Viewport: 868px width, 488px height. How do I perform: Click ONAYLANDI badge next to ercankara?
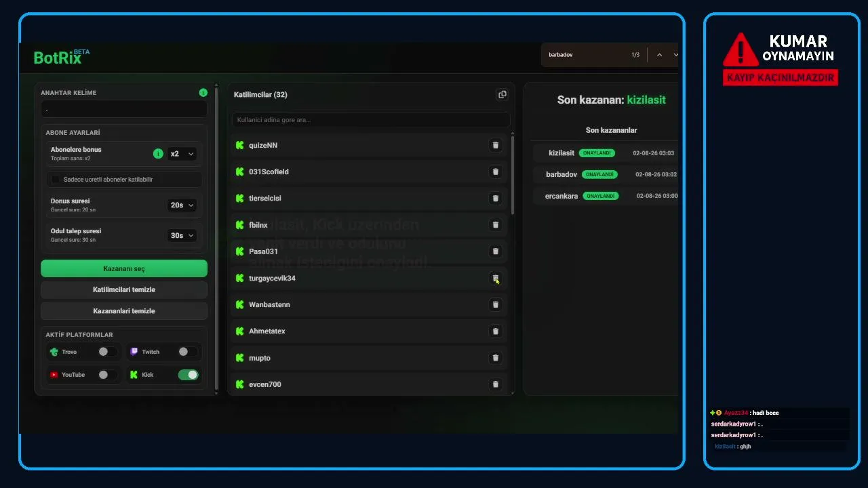pyautogui.click(x=600, y=196)
